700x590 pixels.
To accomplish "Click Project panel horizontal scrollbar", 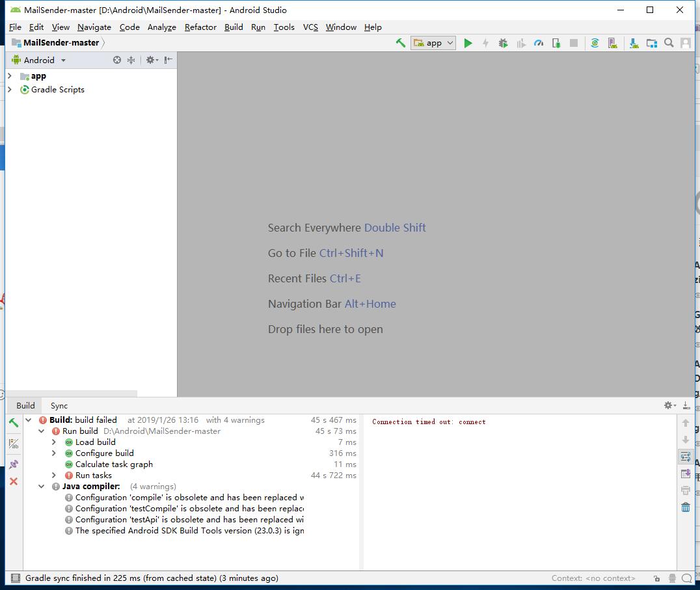I will tap(72, 394).
